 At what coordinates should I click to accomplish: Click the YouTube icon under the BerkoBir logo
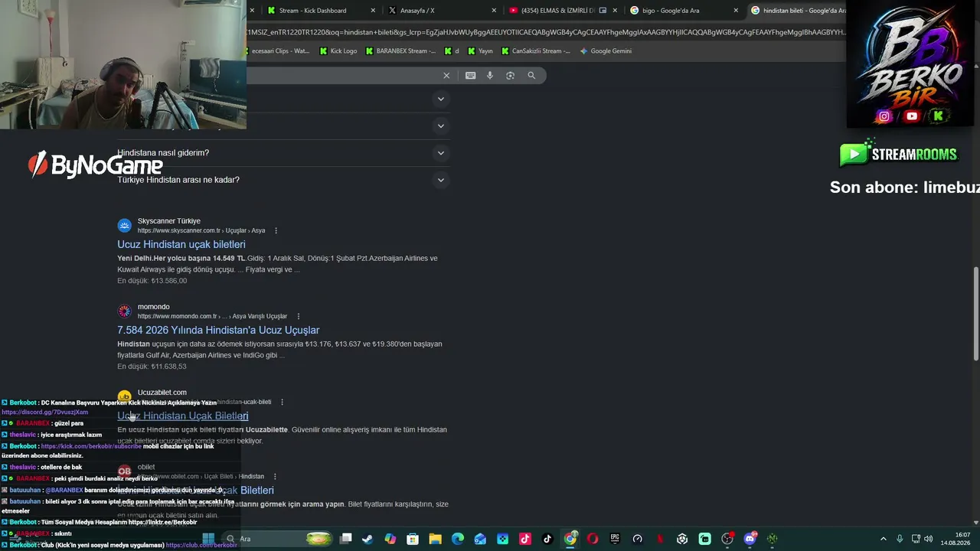point(911,116)
